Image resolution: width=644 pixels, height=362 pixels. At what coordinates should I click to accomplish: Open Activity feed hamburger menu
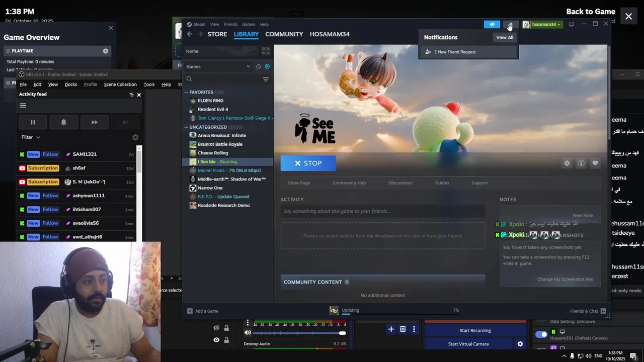(x=23, y=106)
